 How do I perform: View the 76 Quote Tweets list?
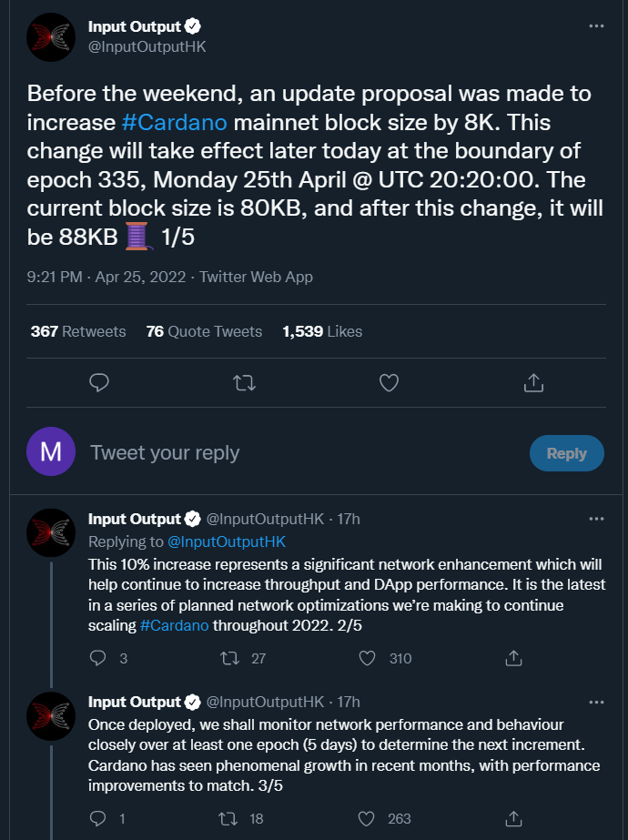point(204,331)
